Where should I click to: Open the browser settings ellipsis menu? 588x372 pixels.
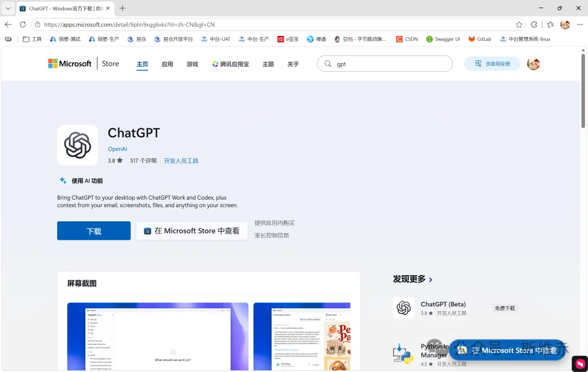point(580,24)
